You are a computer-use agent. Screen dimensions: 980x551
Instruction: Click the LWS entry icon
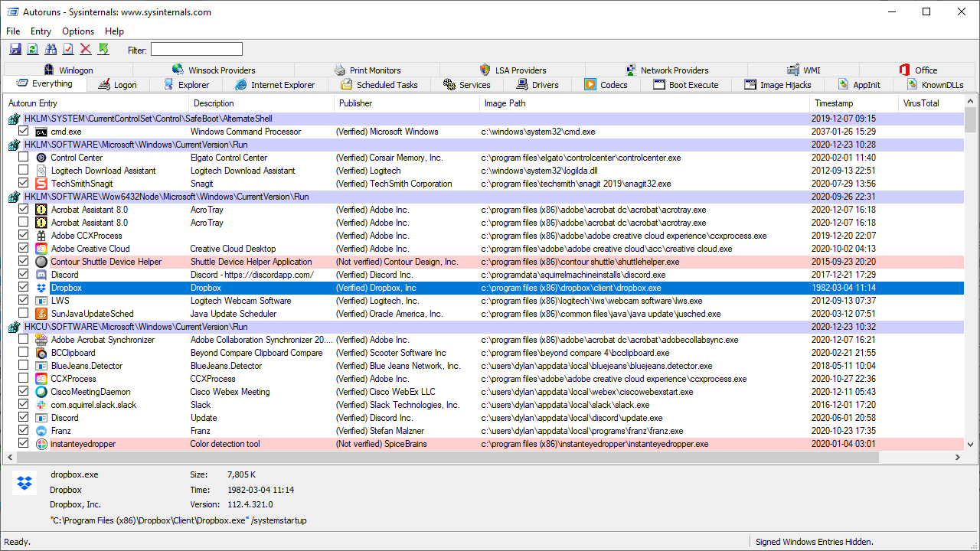41,301
